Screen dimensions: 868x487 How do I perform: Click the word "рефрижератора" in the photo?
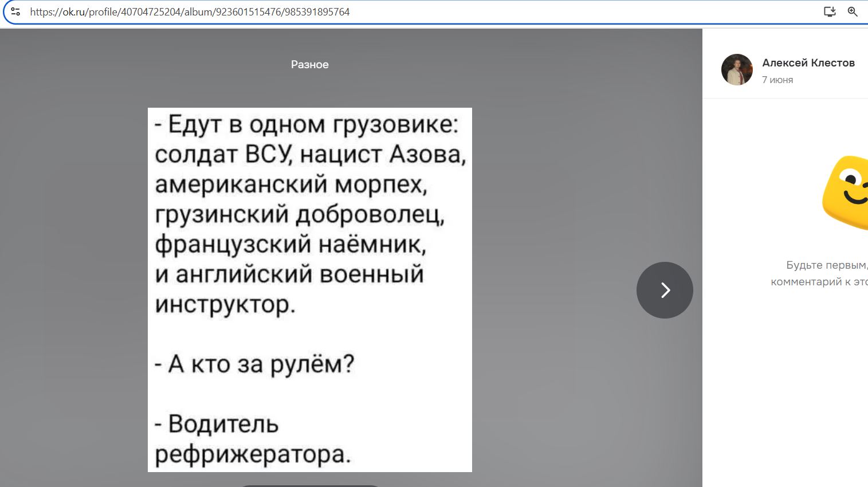click(x=252, y=454)
